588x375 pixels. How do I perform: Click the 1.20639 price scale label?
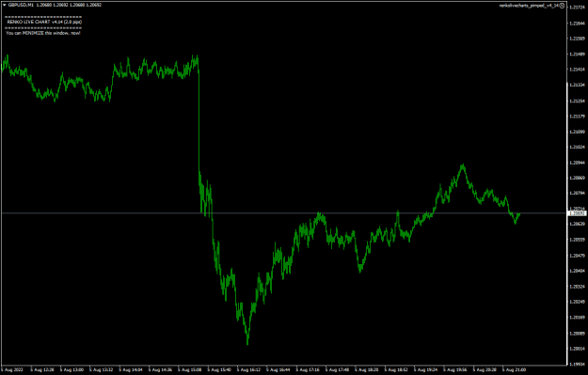coord(577,224)
